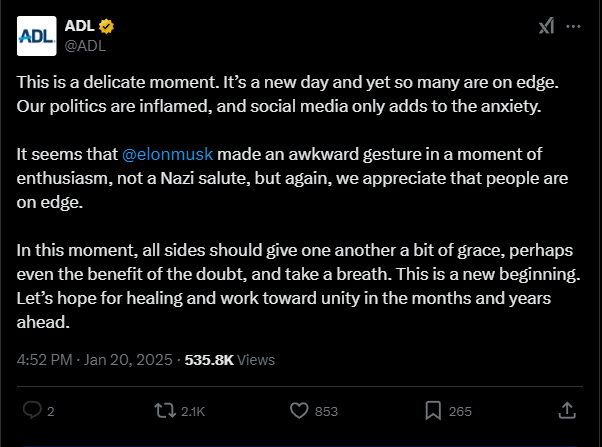Click the ADL profile avatar
Image resolution: width=602 pixels, height=447 pixels.
(x=35, y=35)
